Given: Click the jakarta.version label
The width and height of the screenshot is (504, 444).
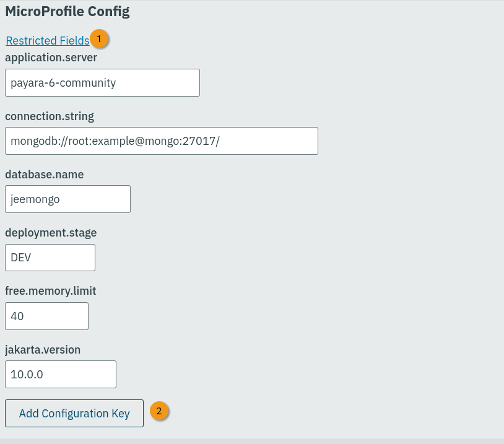Looking at the screenshot, I should click(x=43, y=349).
